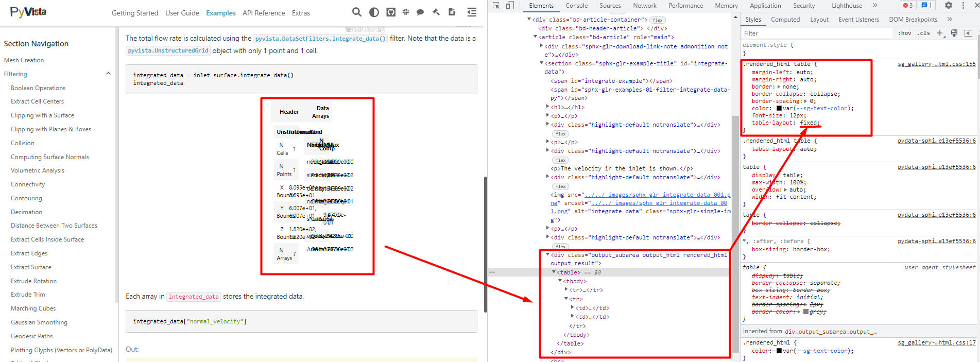Open the Event Listeners tab
This screenshot has height=362, width=980.
858,19
